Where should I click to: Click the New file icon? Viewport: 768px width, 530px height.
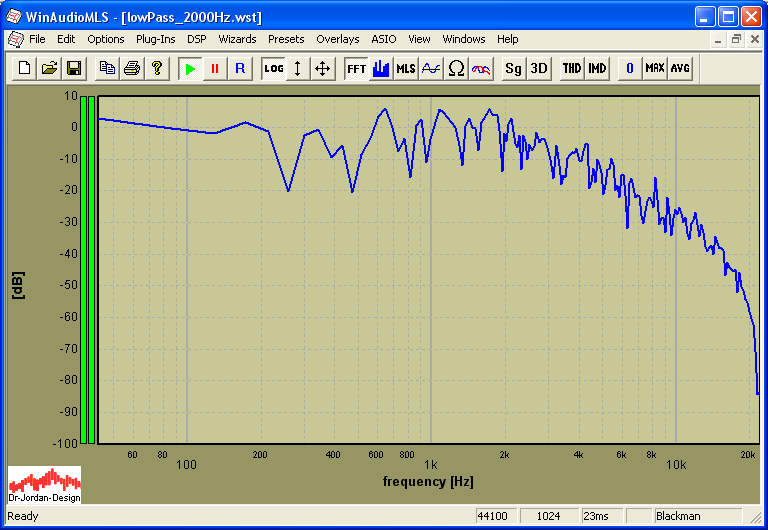click(x=25, y=68)
